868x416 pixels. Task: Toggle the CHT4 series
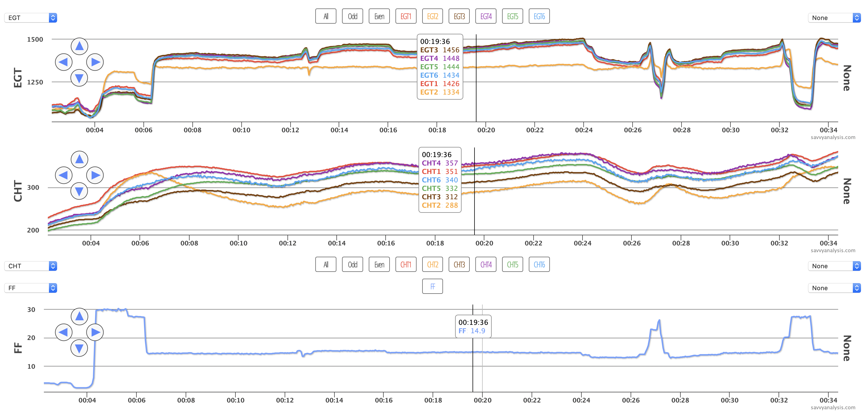click(x=486, y=264)
